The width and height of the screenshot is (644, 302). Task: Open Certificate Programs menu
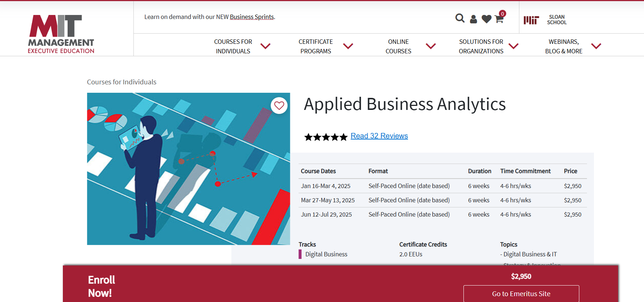(x=316, y=46)
